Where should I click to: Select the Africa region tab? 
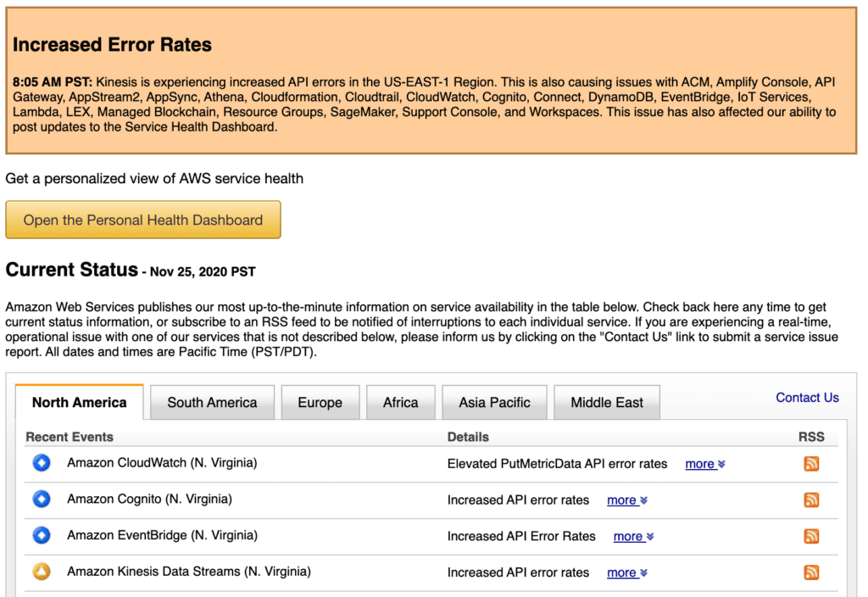coord(400,403)
